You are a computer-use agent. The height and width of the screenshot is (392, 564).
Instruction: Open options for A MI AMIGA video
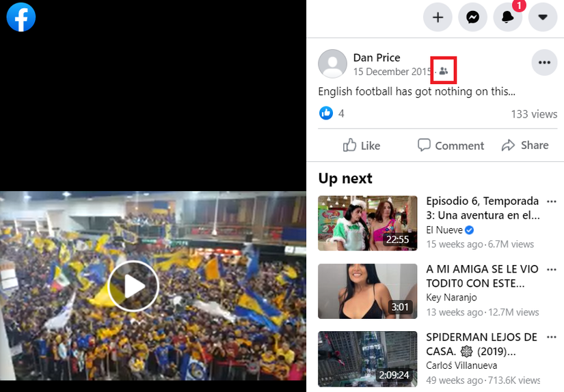click(x=552, y=270)
